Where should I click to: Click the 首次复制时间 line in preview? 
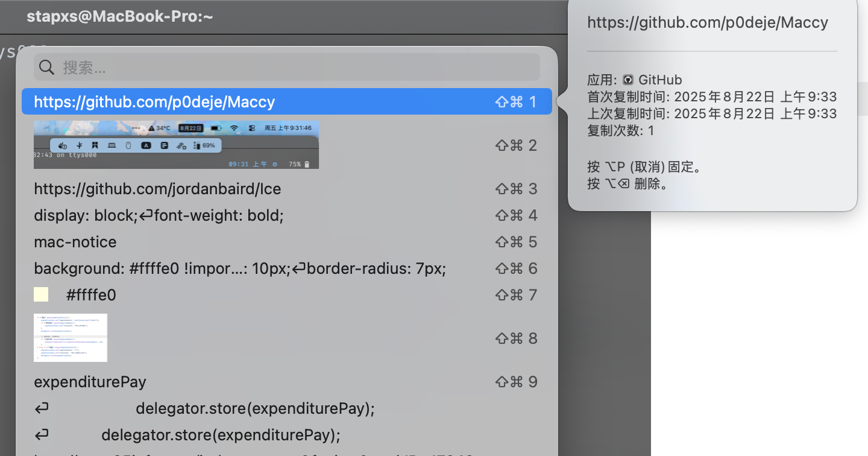pos(712,97)
